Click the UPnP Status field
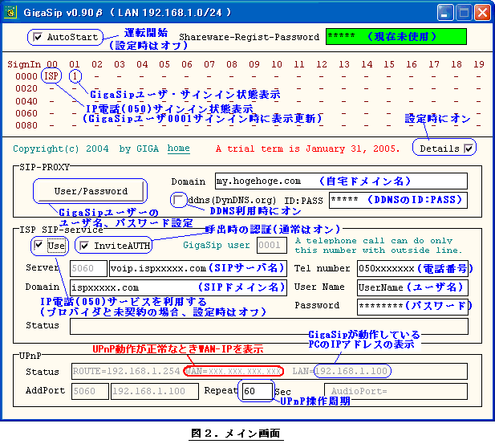Image resolution: width=495 pixels, height=448 pixels. click(270, 371)
